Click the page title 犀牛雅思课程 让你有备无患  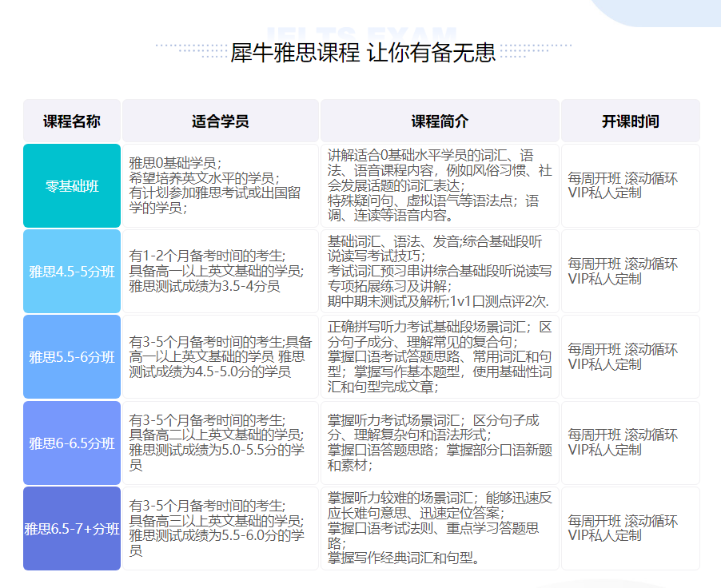(x=363, y=53)
